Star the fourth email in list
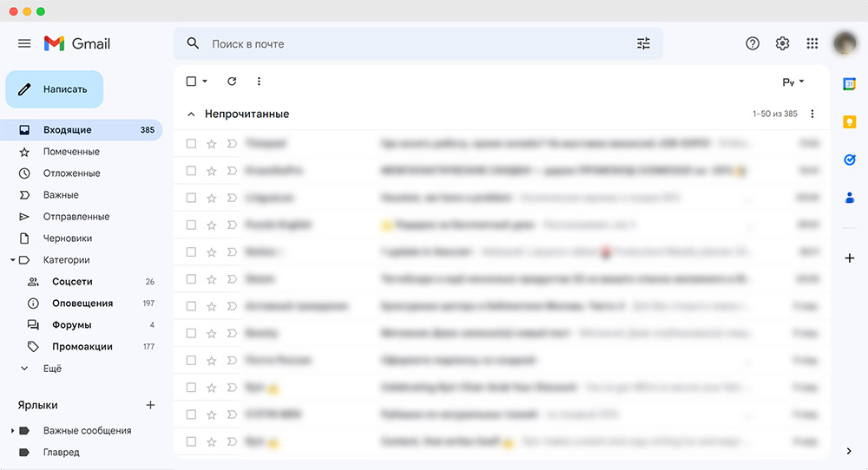This screenshot has width=868, height=470. click(212, 225)
